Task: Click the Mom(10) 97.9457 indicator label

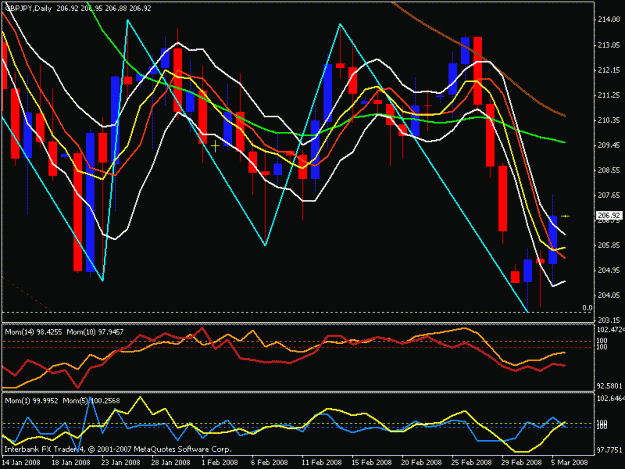Action: pyautogui.click(x=95, y=332)
